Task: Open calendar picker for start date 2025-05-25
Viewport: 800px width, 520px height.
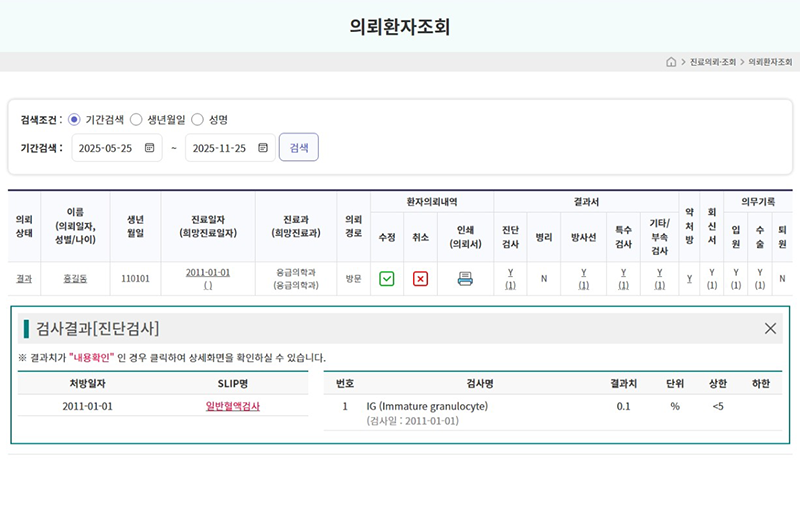Action: tap(149, 148)
